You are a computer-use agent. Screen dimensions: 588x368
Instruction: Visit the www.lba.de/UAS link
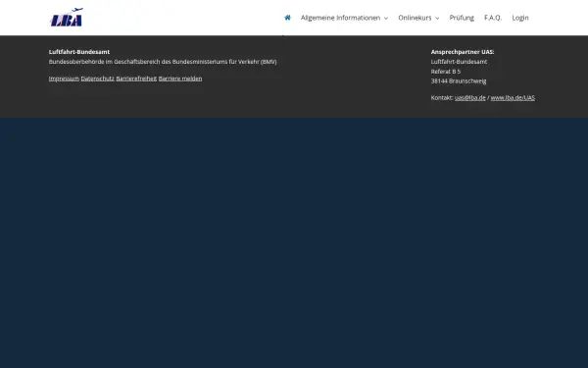coord(513,97)
